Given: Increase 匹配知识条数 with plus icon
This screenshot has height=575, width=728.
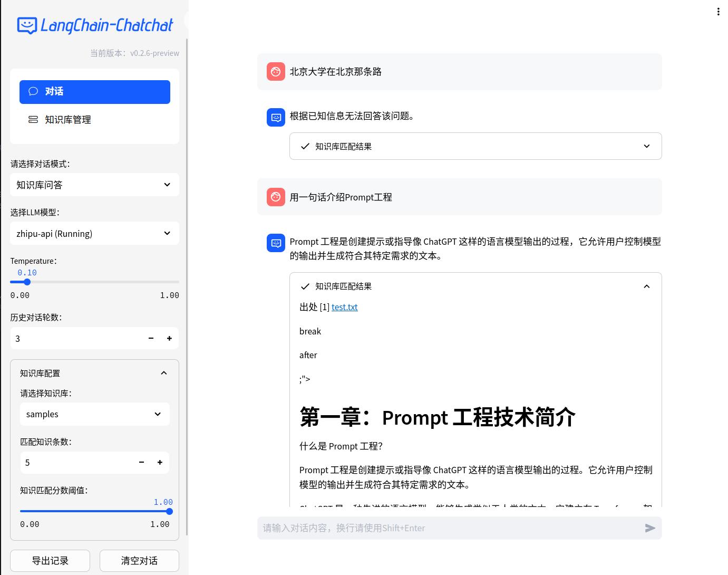Looking at the screenshot, I should (x=160, y=463).
